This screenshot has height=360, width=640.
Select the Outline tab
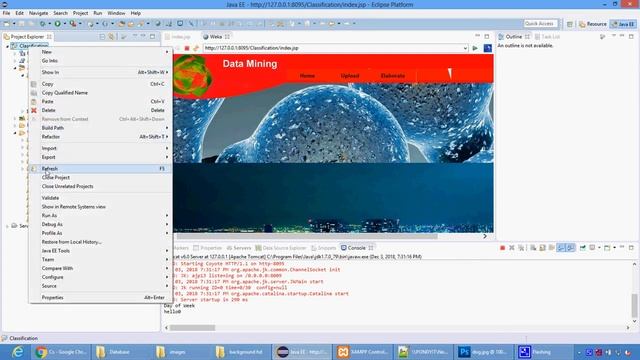click(513, 37)
